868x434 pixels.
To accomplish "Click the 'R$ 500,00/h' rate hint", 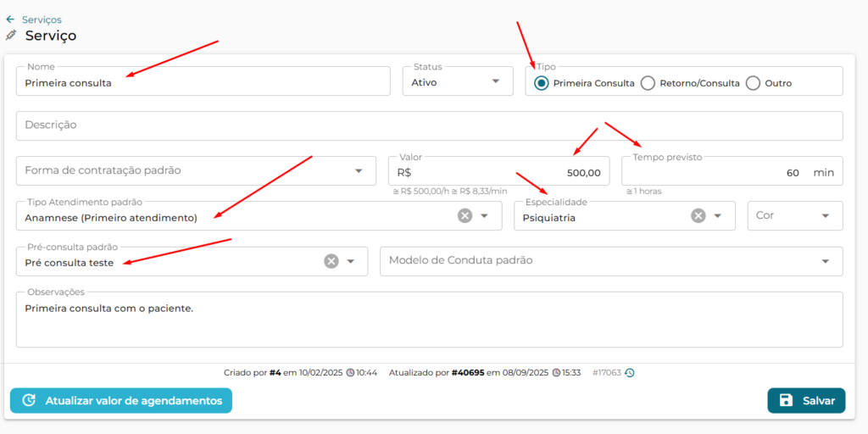I will click(x=422, y=192).
